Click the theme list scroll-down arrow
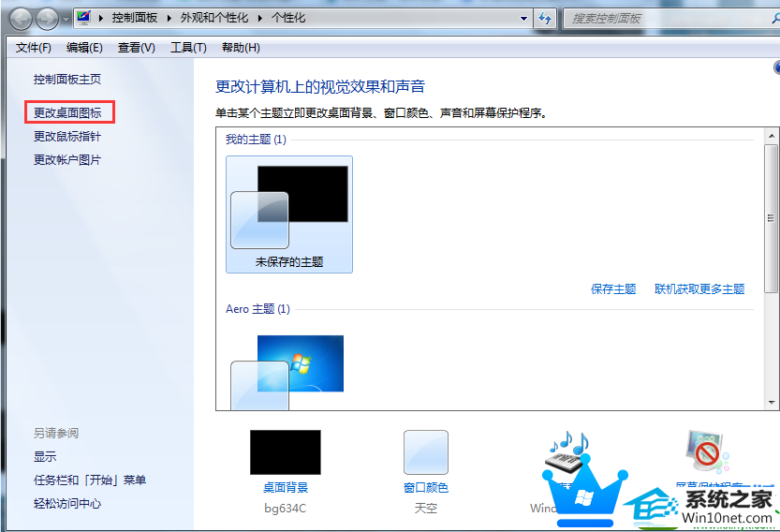Viewport: 780px width, 532px height. click(772, 402)
